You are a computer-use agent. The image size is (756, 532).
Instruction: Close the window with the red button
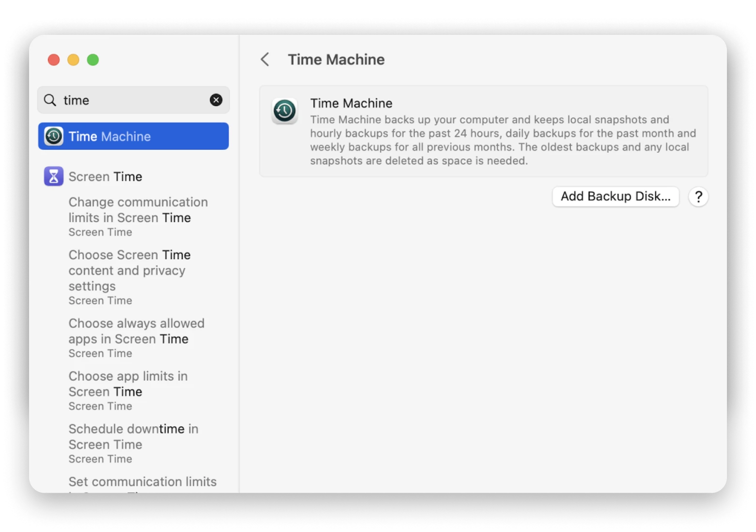[x=54, y=60]
